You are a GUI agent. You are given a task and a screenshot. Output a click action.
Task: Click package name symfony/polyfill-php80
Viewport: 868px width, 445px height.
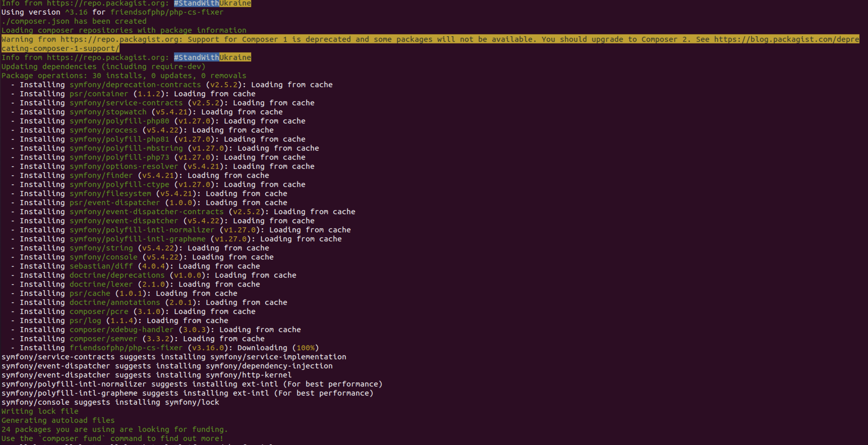[119, 121]
